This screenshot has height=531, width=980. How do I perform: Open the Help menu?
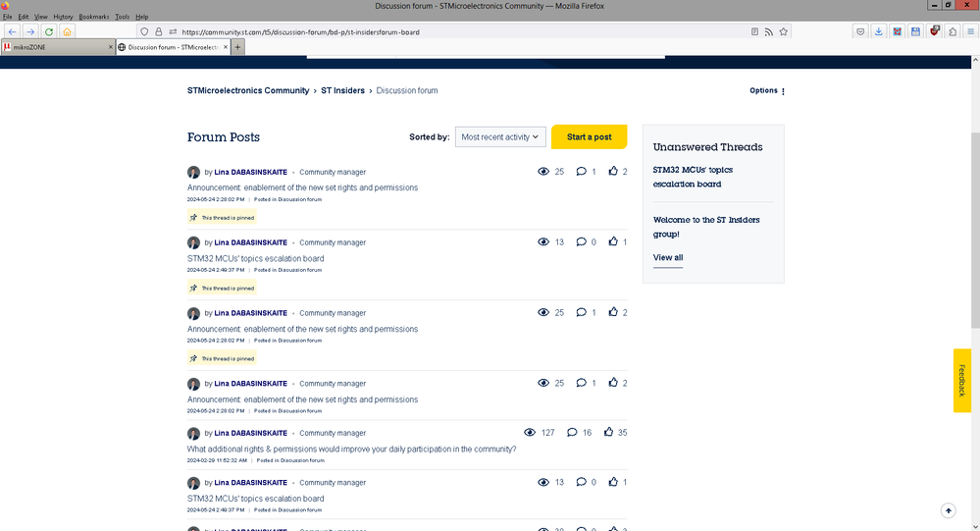click(142, 17)
